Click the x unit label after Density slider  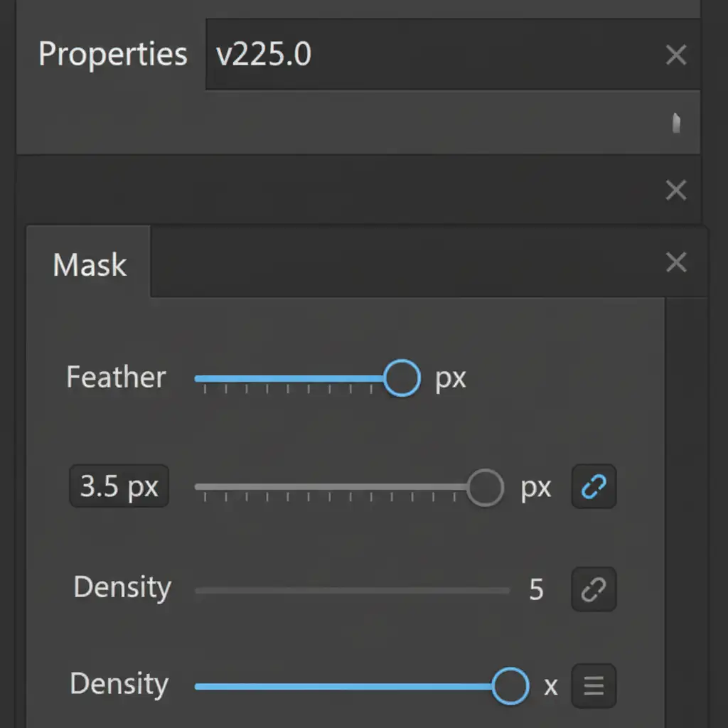point(550,687)
